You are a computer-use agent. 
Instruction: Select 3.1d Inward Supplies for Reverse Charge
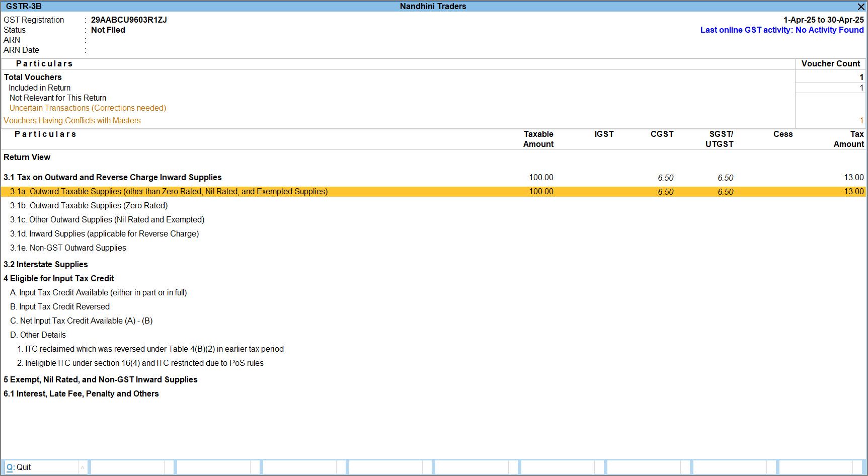click(104, 234)
